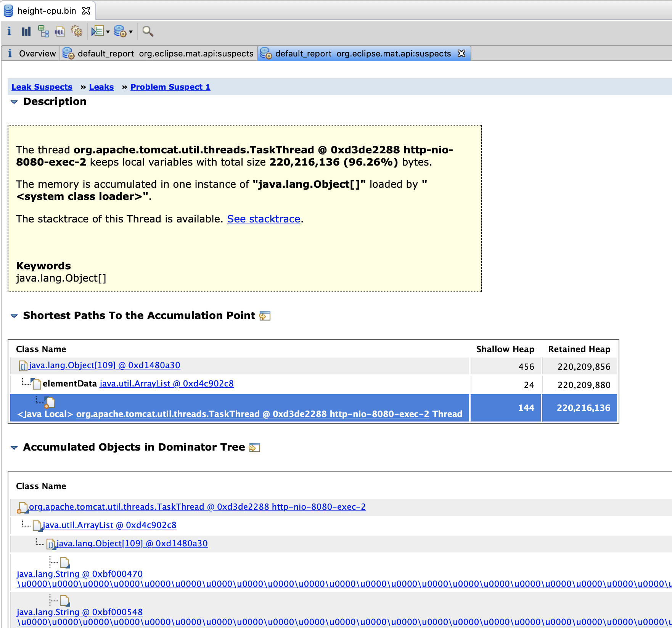The width and height of the screenshot is (672, 628).
Task: Click the array icon before Object[109] in Dominator Tree
Action: pos(51,544)
